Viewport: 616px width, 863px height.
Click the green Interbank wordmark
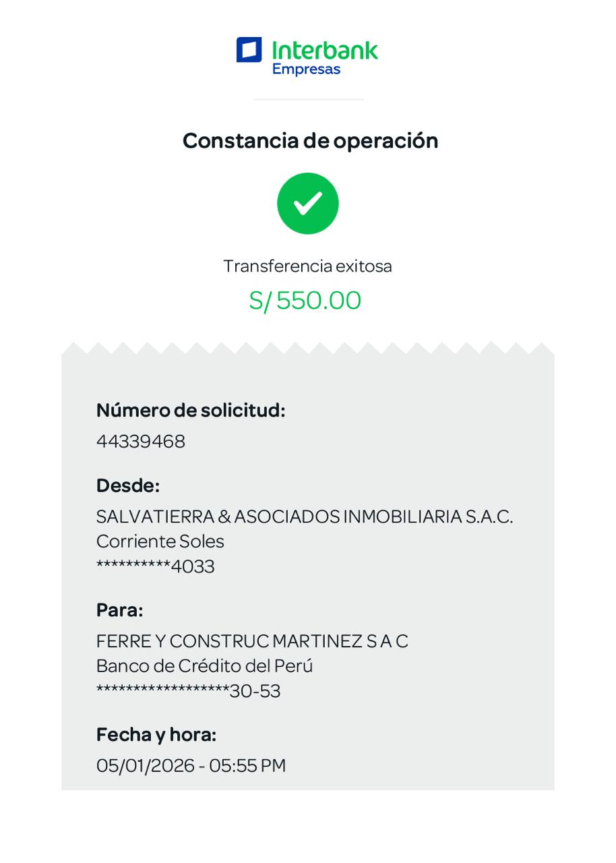click(325, 49)
